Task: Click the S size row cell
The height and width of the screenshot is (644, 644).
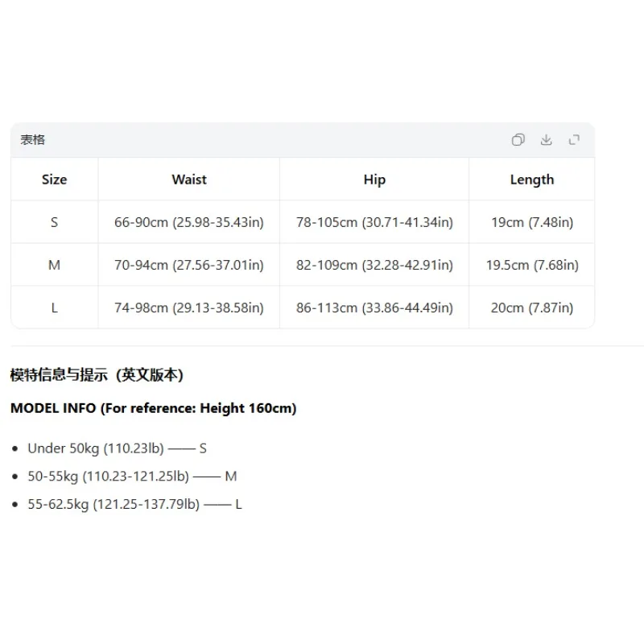Action: pyautogui.click(x=54, y=222)
